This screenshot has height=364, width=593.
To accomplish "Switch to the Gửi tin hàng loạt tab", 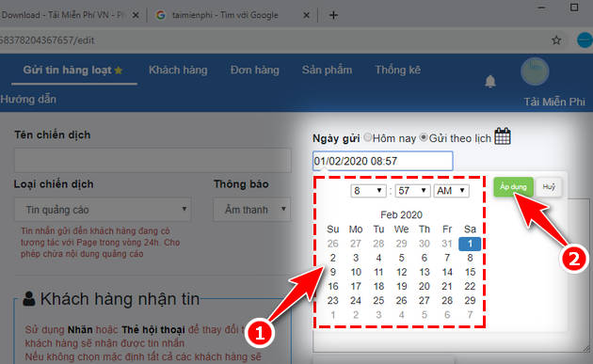I will pyautogui.click(x=73, y=70).
